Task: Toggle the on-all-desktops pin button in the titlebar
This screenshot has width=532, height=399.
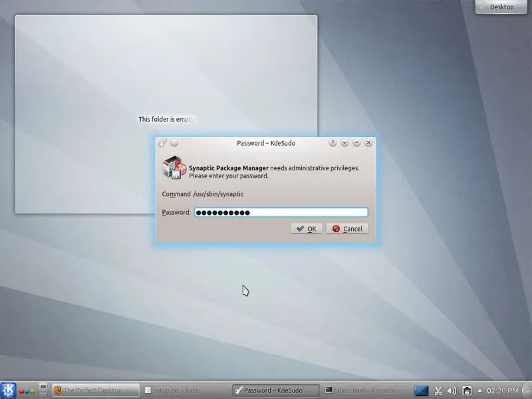Action: [174, 143]
